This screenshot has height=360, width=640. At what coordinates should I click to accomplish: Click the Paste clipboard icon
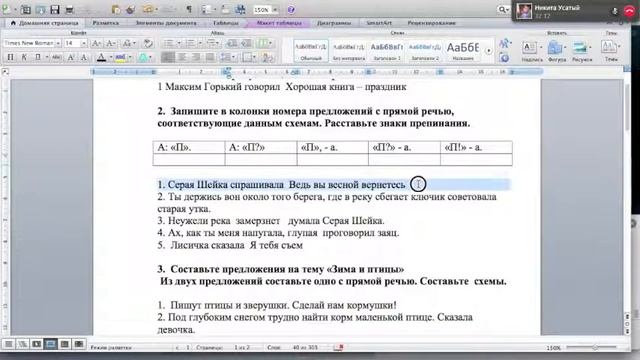coord(116,9)
